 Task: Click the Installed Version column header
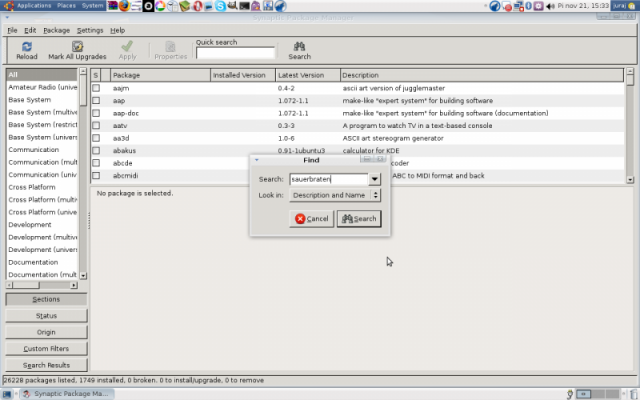(x=243, y=75)
